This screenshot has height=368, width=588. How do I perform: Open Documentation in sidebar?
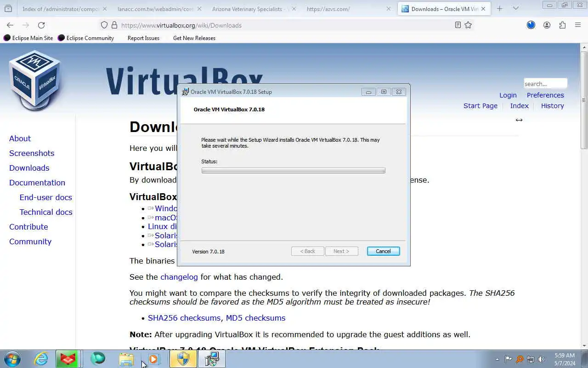click(x=37, y=183)
